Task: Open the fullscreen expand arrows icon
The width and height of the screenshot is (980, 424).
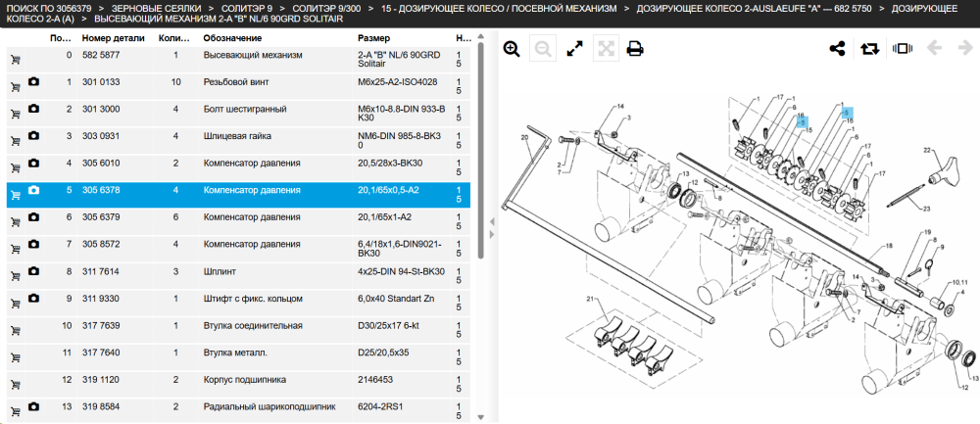Action: pos(574,49)
